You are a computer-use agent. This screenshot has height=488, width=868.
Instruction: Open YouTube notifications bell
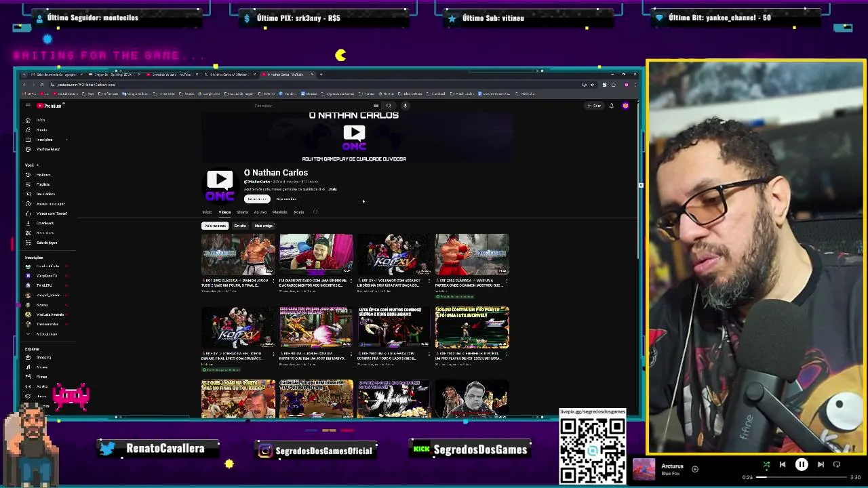tap(611, 106)
